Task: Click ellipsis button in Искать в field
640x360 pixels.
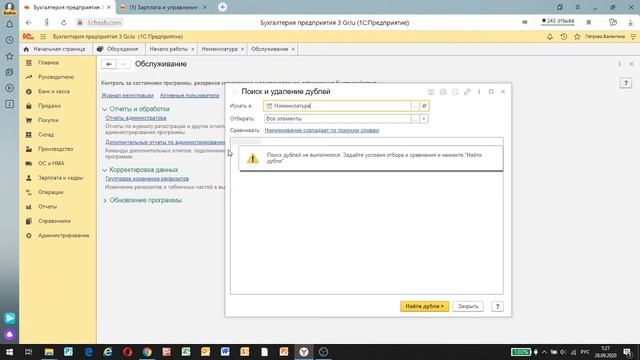Action: click(415, 106)
